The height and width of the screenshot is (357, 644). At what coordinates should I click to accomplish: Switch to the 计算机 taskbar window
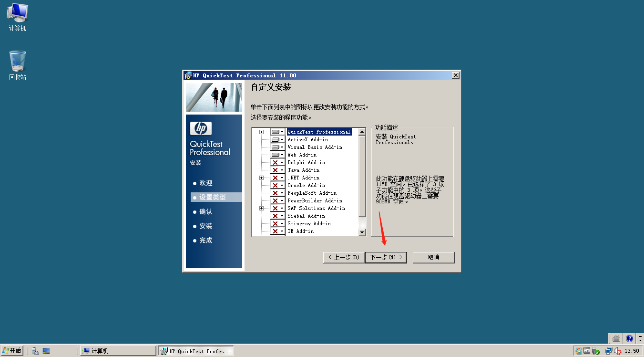click(x=118, y=351)
